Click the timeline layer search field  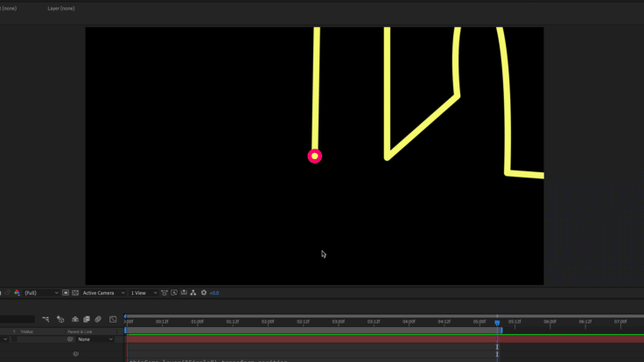pyautogui.click(x=17, y=319)
